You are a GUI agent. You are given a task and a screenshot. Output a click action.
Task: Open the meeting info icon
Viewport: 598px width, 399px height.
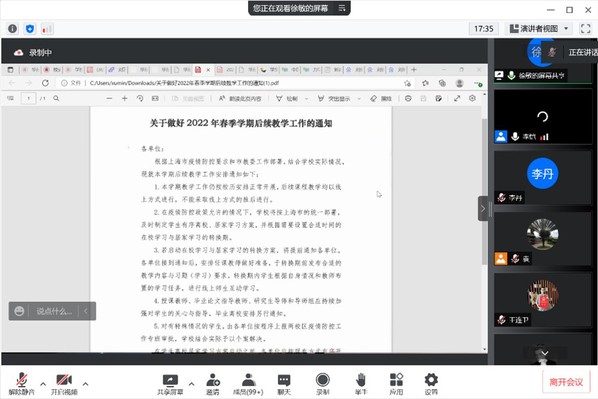pyautogui.click(x=12, y=29)
